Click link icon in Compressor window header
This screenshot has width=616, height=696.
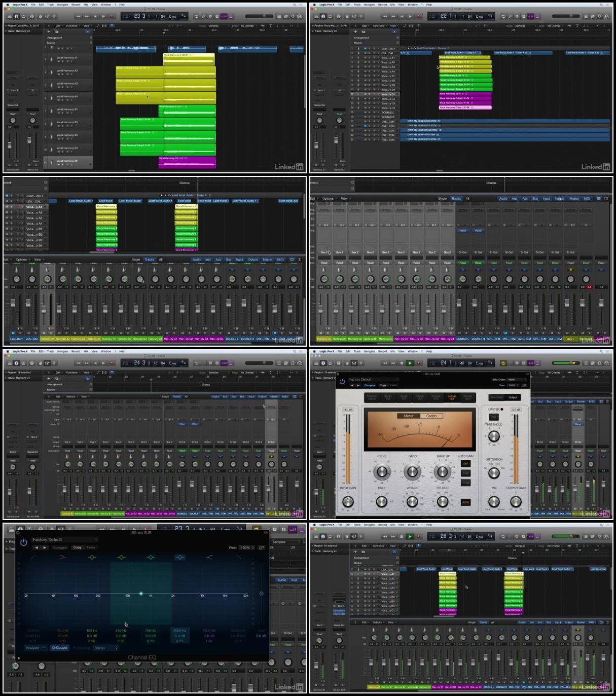[524, 385]
